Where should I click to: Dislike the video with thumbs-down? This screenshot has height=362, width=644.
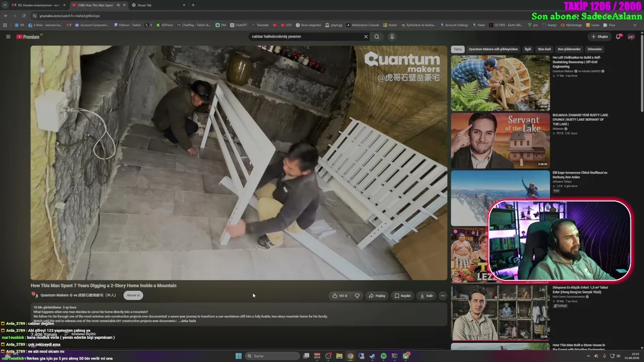(357, 296)
